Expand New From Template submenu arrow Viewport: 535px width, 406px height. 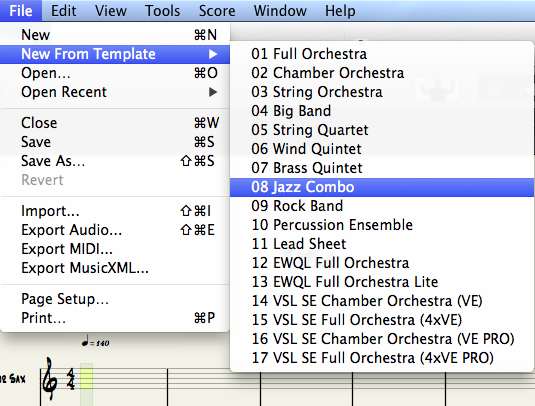pyautogui.click(x=213, y=54)
